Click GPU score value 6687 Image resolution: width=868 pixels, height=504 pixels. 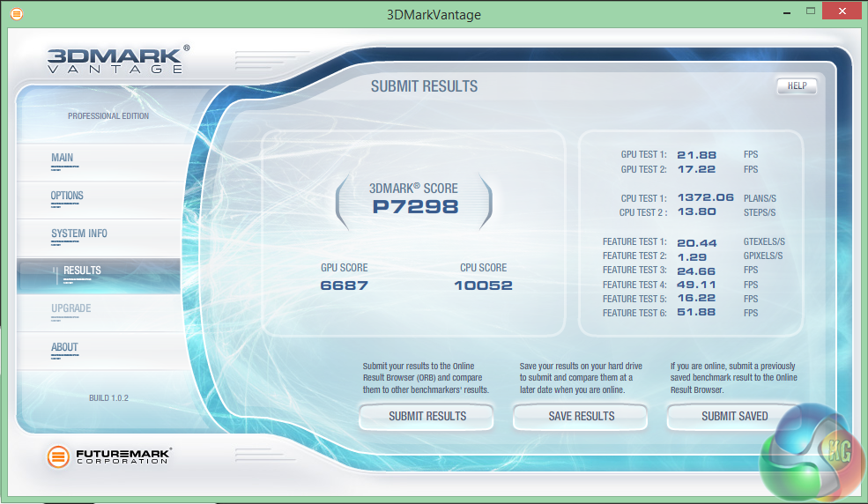(x=344, y=285)
